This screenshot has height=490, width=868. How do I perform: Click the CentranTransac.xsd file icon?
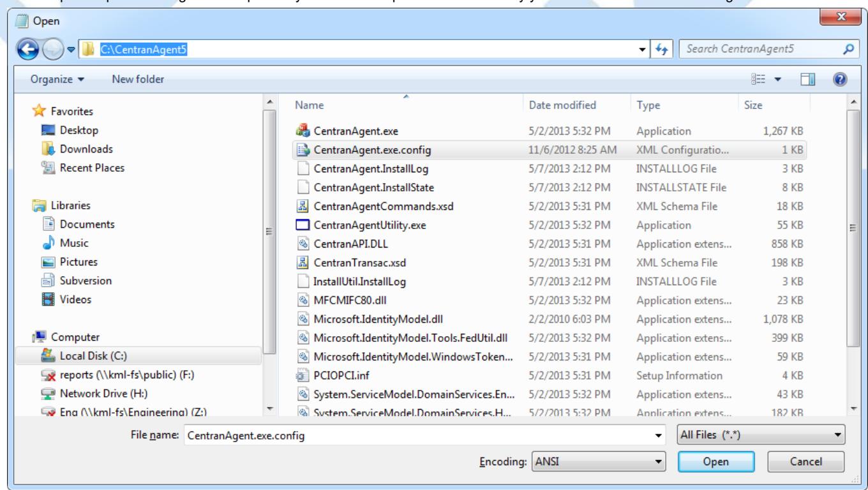[303, 262]
